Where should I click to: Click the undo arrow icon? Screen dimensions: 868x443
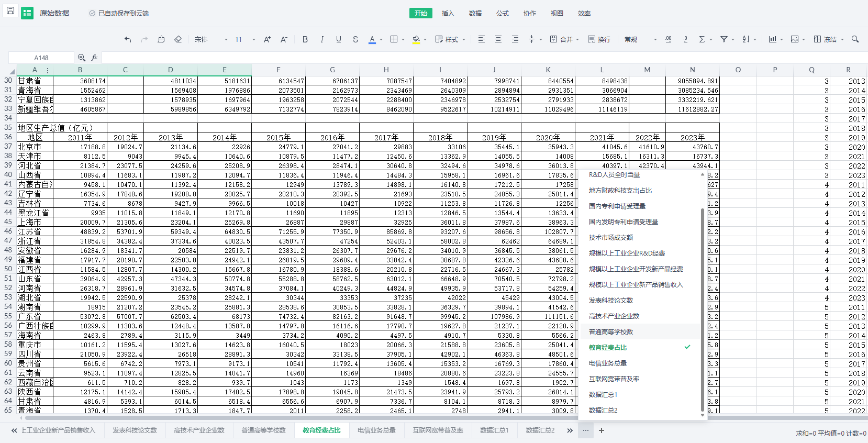(x=128, y=39)
